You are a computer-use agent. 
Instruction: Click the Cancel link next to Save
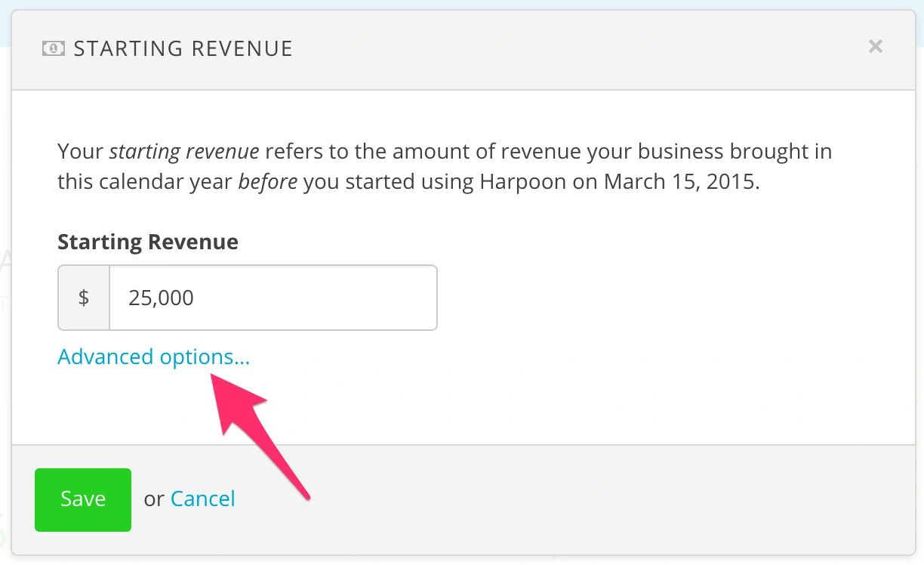[202, 499]
